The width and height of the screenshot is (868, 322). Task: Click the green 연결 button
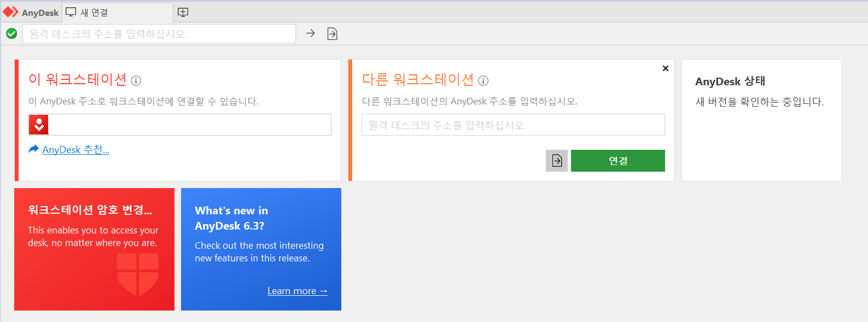pos(618,161)
